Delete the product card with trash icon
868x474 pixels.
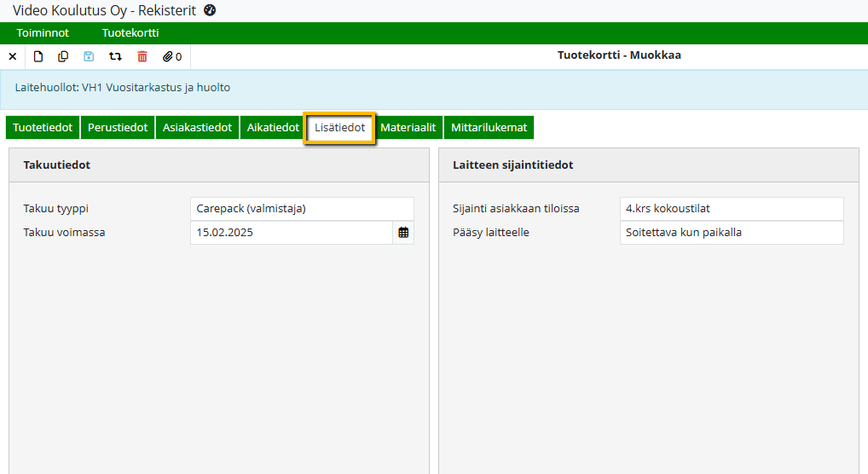142,56
